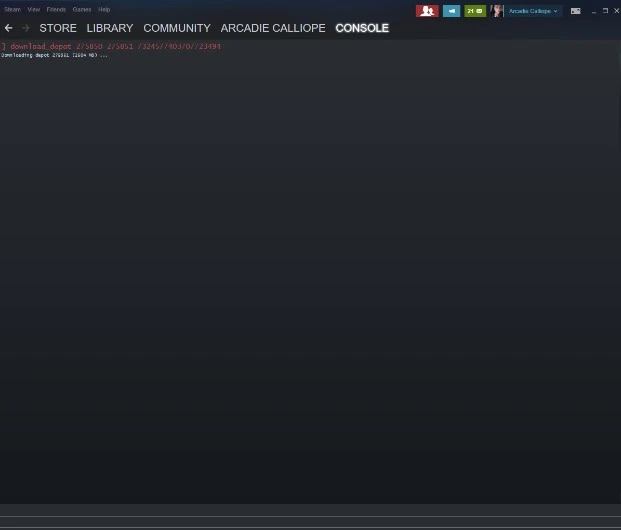
Task: Switch to the COMMUNITY tab
Action: coord(177,28)
